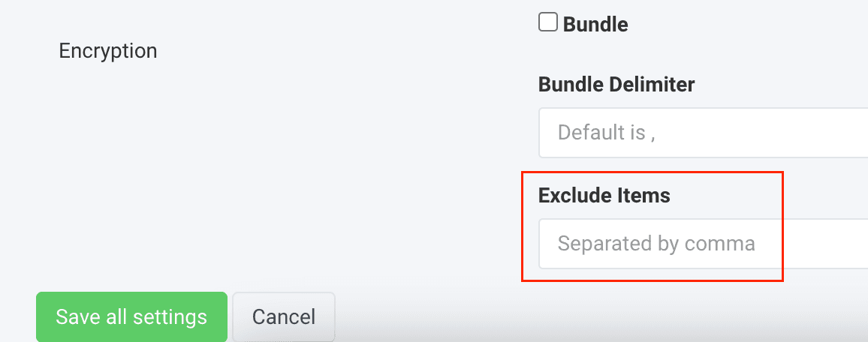868x342 pixels.
Task: Hit the Cancel button beside Save
Action: click(x=284, y=316)
